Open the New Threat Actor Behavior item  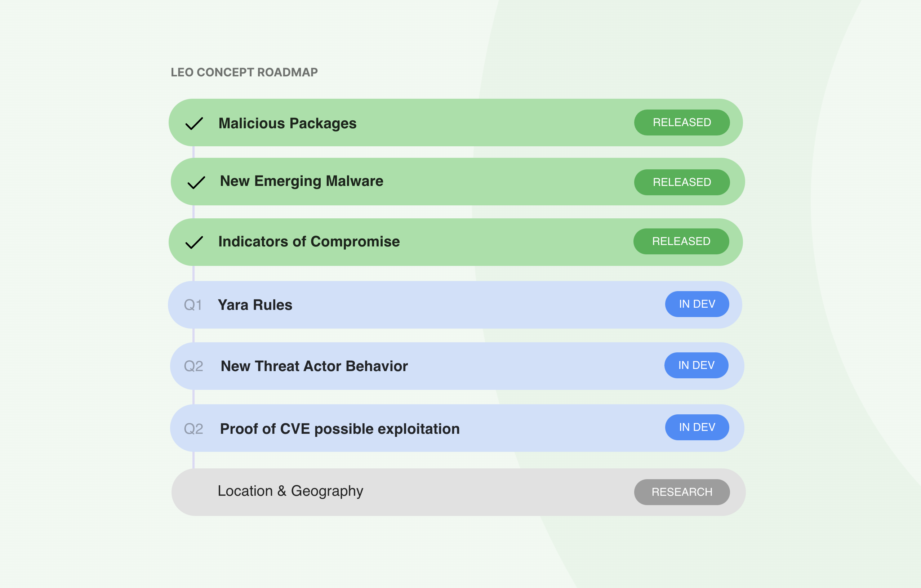314,366
